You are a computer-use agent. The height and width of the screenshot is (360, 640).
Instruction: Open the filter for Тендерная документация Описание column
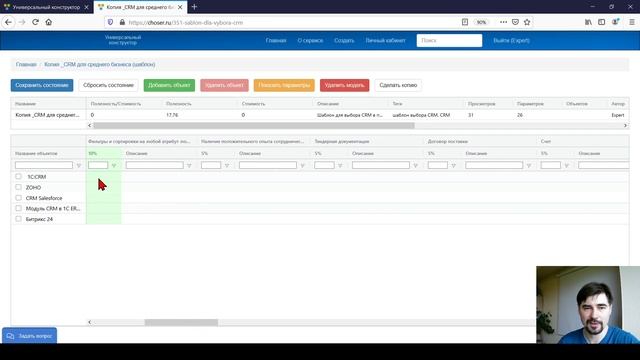point(416,165)
